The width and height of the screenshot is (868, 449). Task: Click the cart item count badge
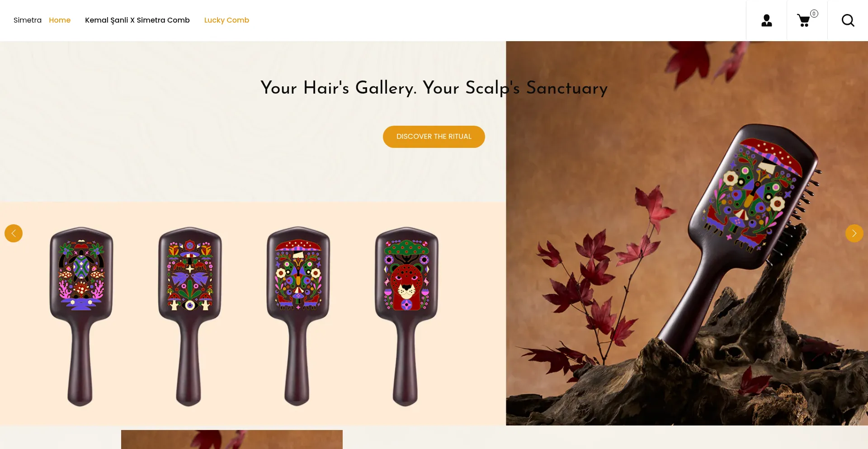[x=814, y=14]
